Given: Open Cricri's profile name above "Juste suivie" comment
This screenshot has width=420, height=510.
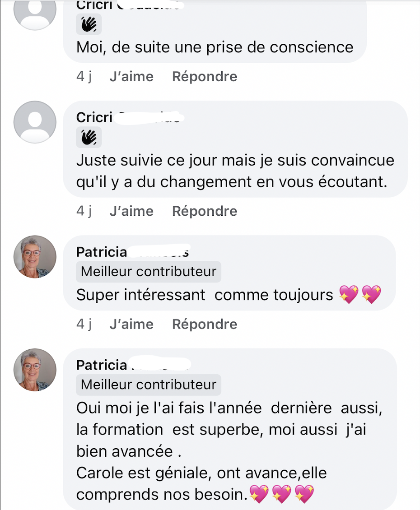Looking at the screenshot, I should (94, 117).
